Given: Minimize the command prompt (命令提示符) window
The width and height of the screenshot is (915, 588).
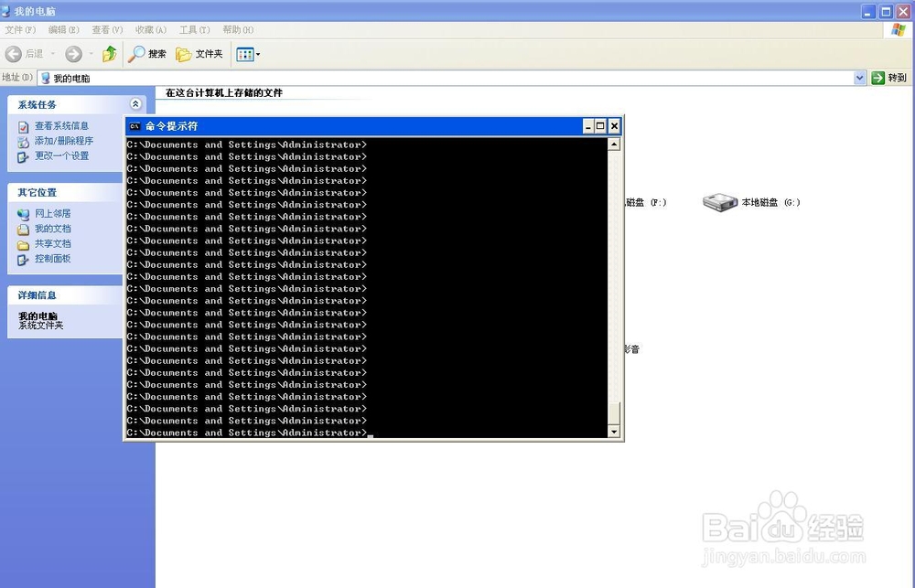Looking at the screenshot, I should click(587, 126).
